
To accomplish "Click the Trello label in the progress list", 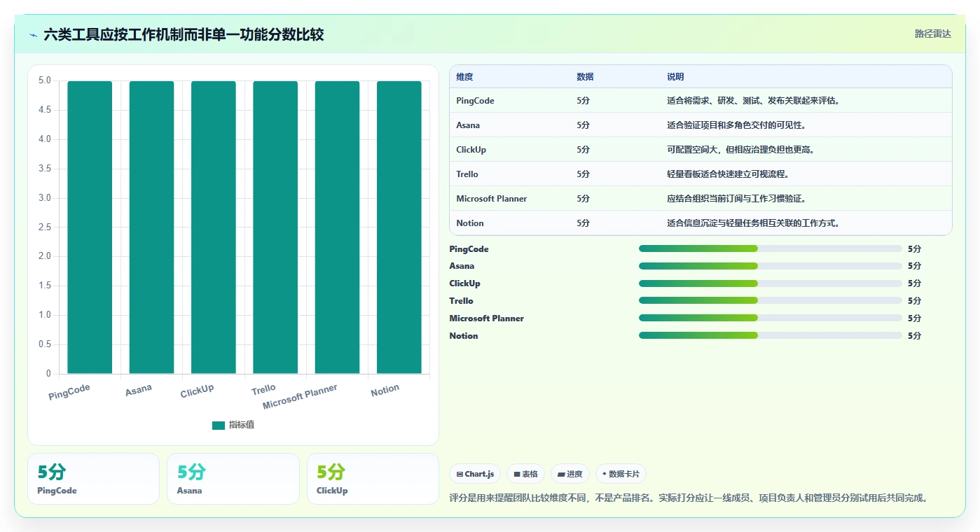I will (x=462, y=301).
